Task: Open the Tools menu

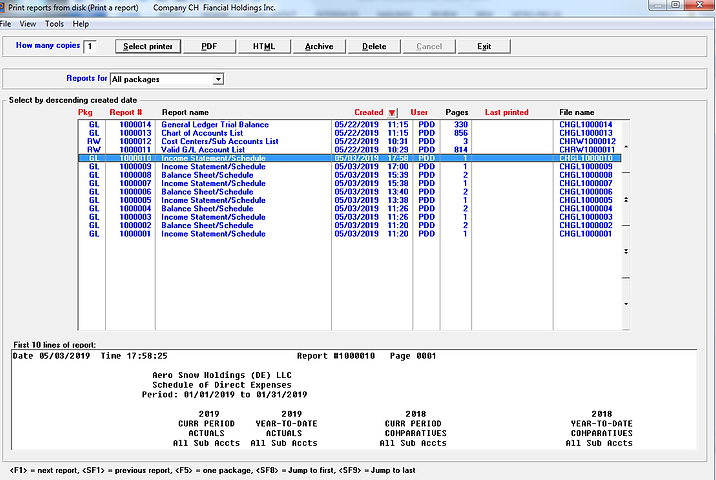Action: coord(54,24)
